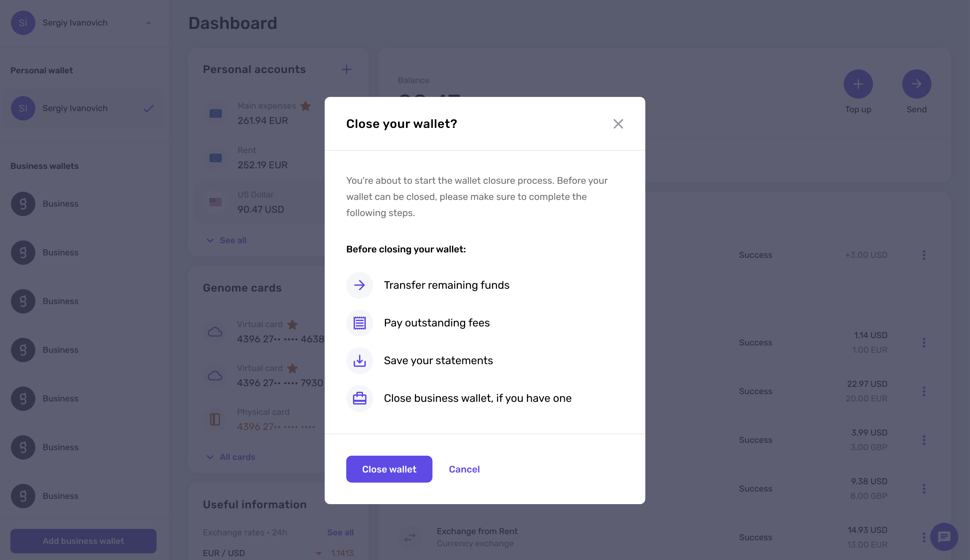Click star on virtual card ending 7930
This screenshot has width=970, height=560.
[293, 369]
